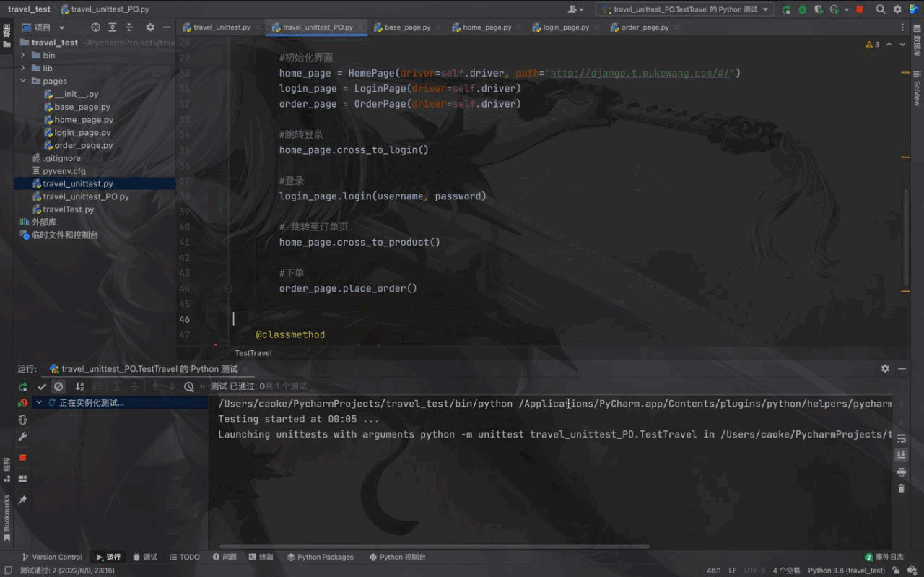Select travelTest.py in the project tree
This screenshot has width=924, height=577.
(x=69, y=209)
